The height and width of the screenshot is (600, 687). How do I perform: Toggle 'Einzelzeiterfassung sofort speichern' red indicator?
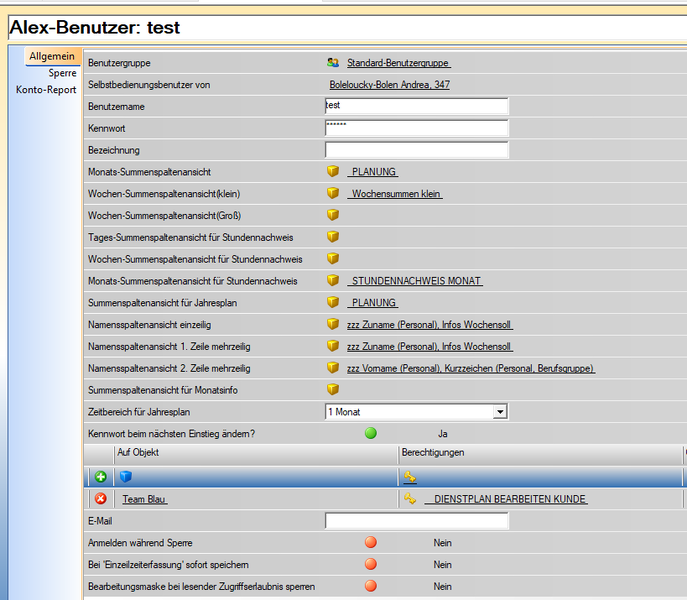click(x=370, y=565)
